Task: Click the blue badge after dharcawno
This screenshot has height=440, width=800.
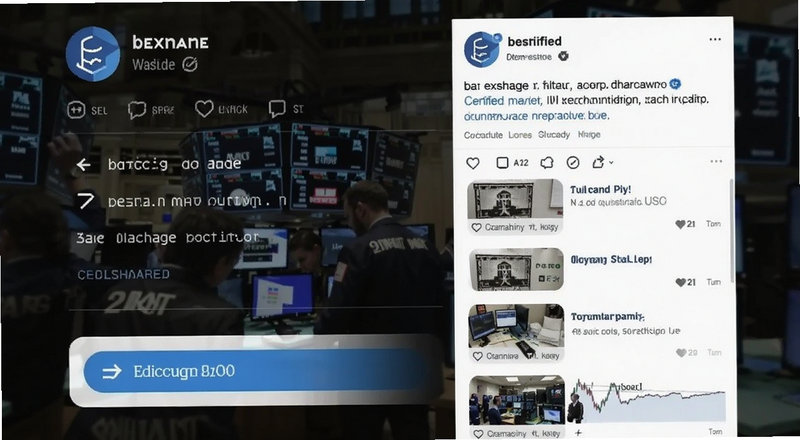Action: tap(675, 84)
